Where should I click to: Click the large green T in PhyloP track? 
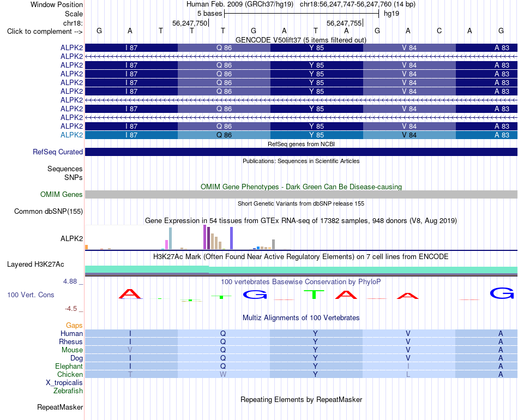(314, 294)
